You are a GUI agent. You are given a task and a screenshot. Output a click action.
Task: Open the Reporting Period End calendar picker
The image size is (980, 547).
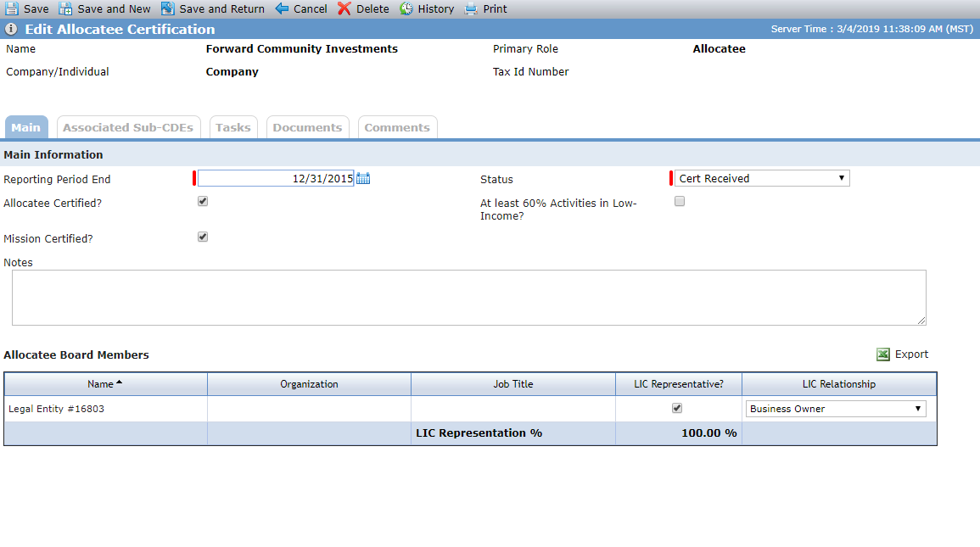pos(363,179)
